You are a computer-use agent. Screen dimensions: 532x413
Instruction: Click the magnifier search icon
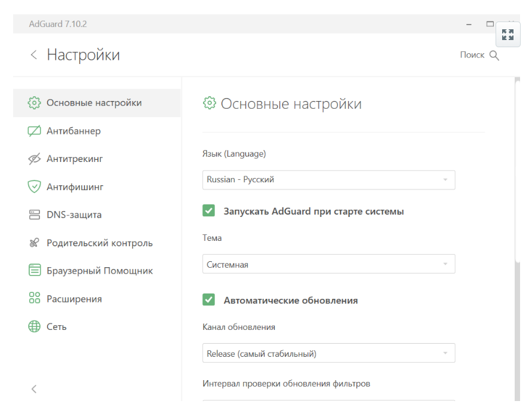point(494,56)
